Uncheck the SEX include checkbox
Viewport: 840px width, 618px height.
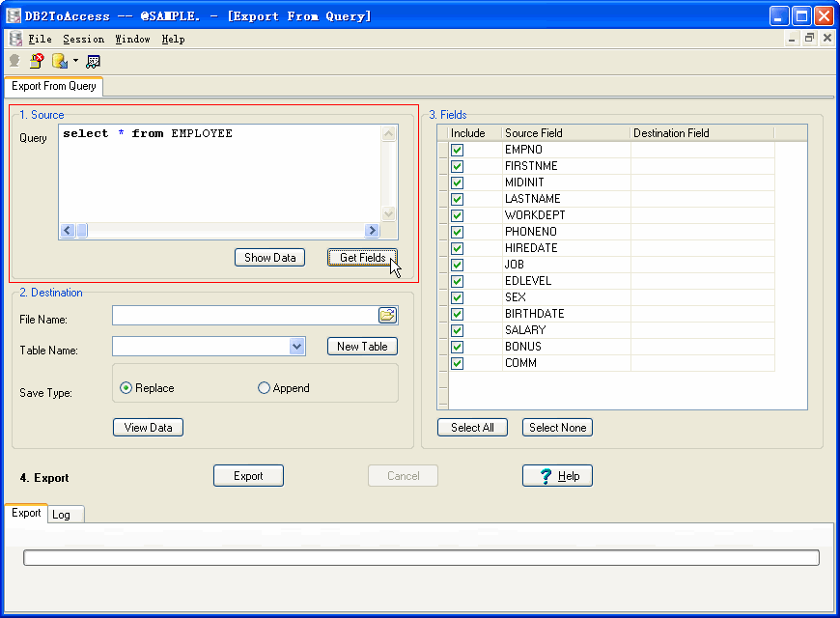[457, 297]
